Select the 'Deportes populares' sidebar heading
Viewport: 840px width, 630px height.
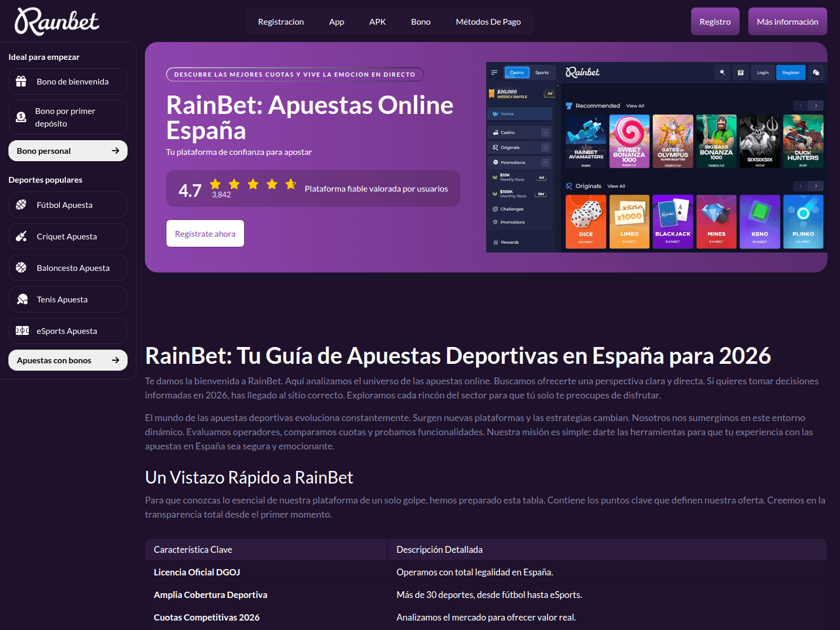click(45, 180)
